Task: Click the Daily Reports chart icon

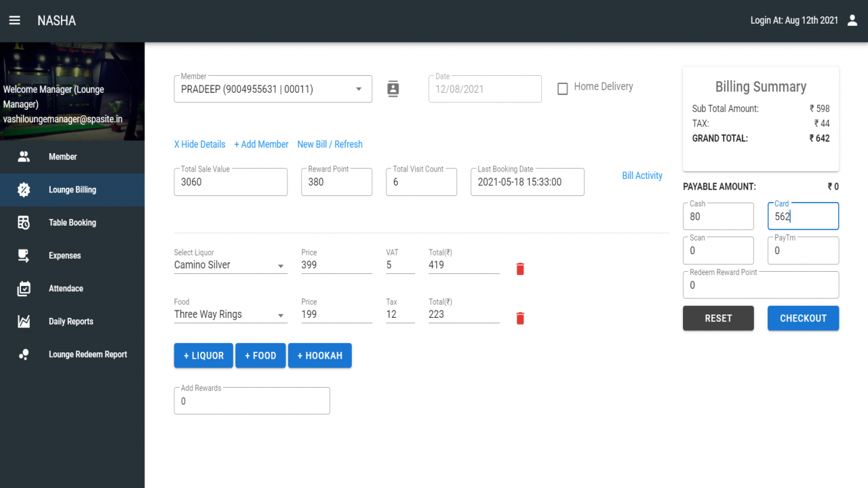Action: point(24,321)
